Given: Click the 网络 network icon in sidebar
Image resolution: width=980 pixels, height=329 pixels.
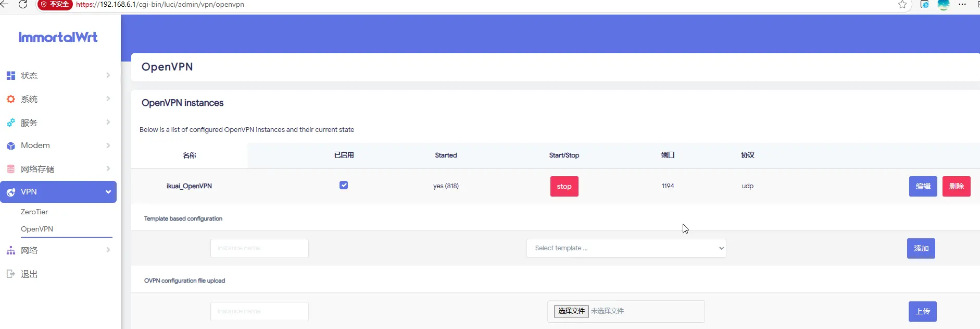Looking at the screenshot, I should coord(10,251).
